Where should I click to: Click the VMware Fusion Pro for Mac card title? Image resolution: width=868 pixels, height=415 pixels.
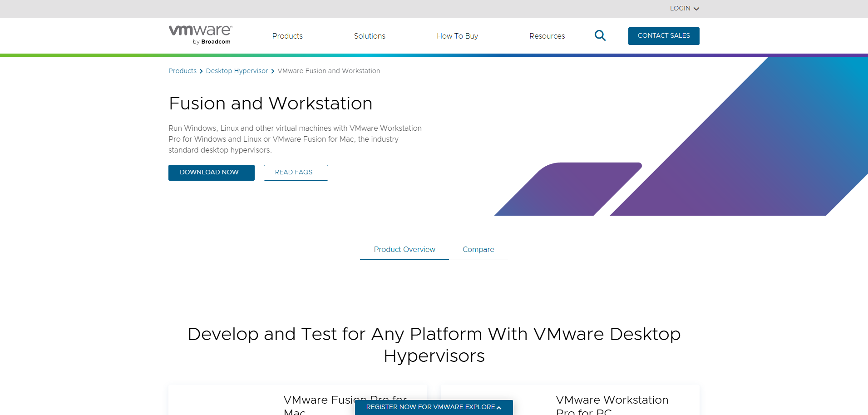click(345, 405)
